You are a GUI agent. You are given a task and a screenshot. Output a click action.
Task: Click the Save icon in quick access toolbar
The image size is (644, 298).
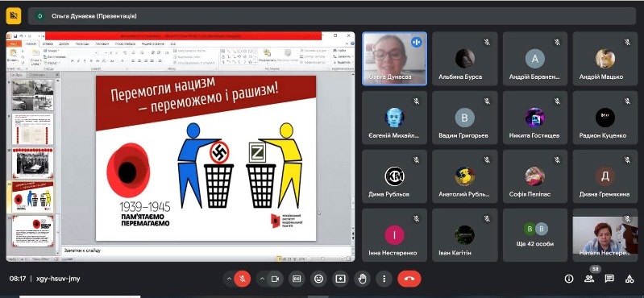pyautogui.click(x=15, y=36)
